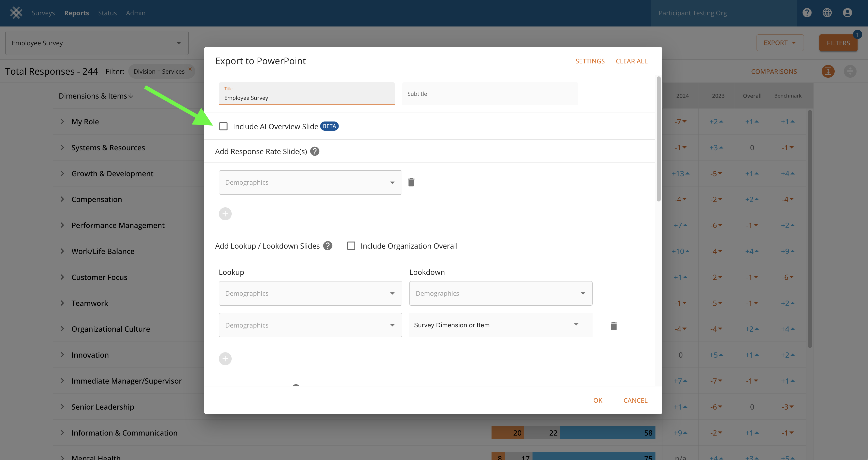This screenshot has width=868, height=460.
Task: Click CLEAR ALL in export dialog
Action: click(632, 61)
